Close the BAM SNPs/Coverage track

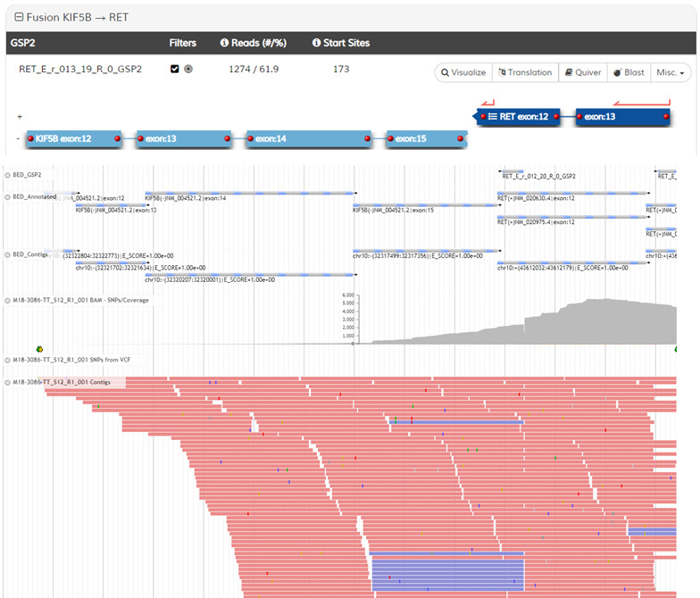click(x=8, y=300)
